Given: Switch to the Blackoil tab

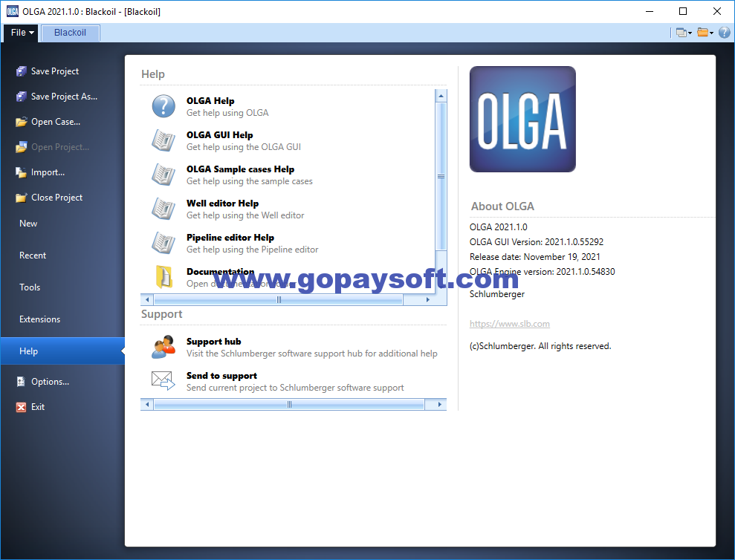Looking at the screenshot, I should pyautogui.click(x=71, y=33).
